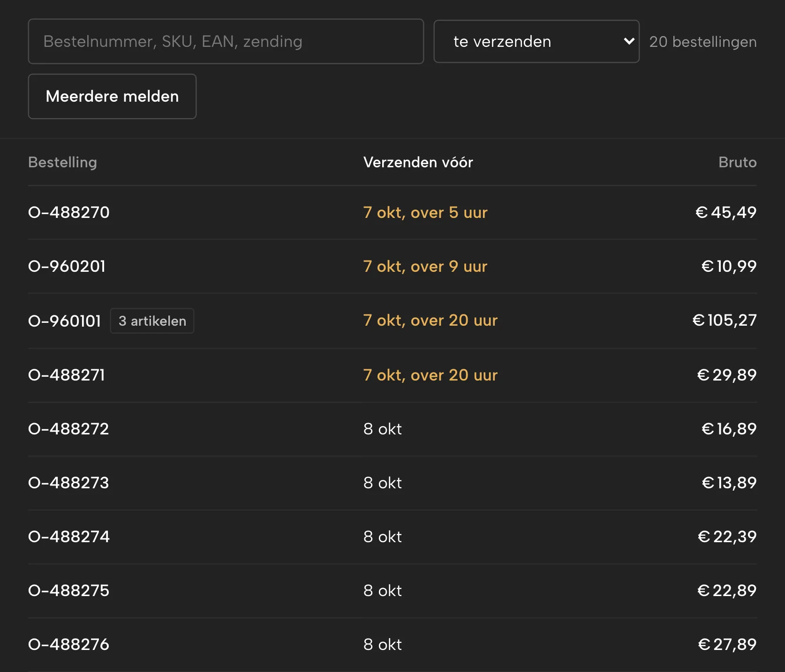
Task: Click the € 29,89 amount
Action: coord(727,375)
